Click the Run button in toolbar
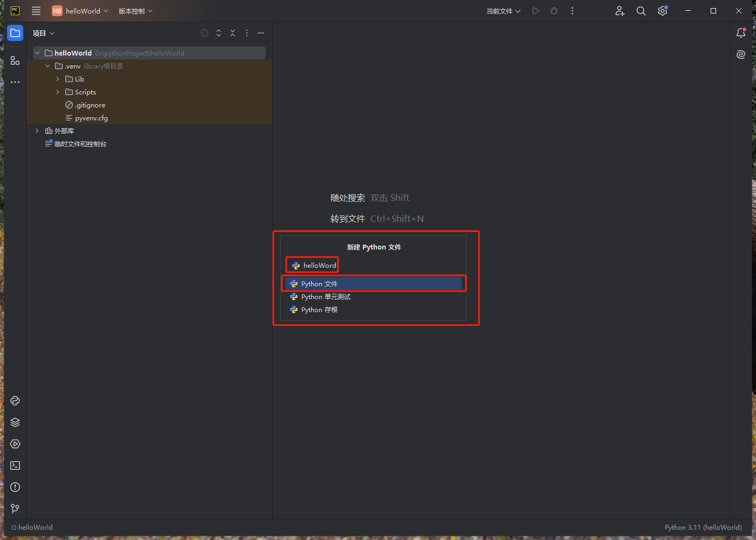756x540 pixels. coord(536,11)
